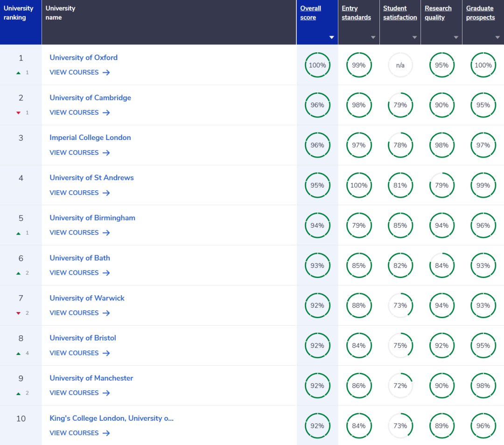
Task: Click the n/a student satisfaction circle for Oxford
Action: point(400,65)
